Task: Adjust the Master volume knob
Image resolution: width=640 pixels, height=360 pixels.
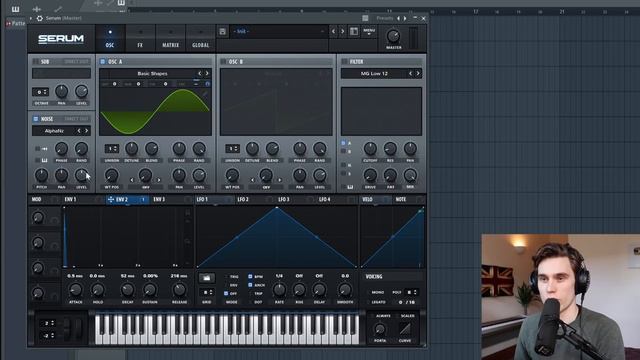Action: click(x=393, y=36)
